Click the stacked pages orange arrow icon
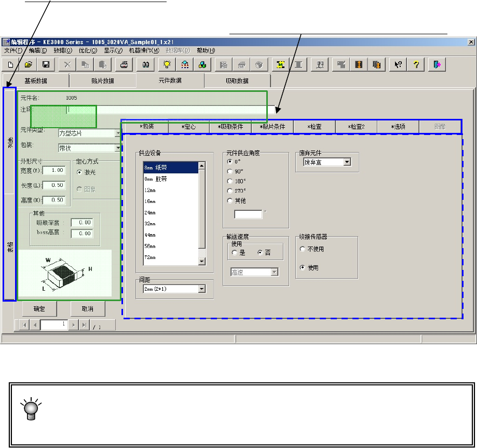The height and width of the screenshot is (448, 477). 377,64
